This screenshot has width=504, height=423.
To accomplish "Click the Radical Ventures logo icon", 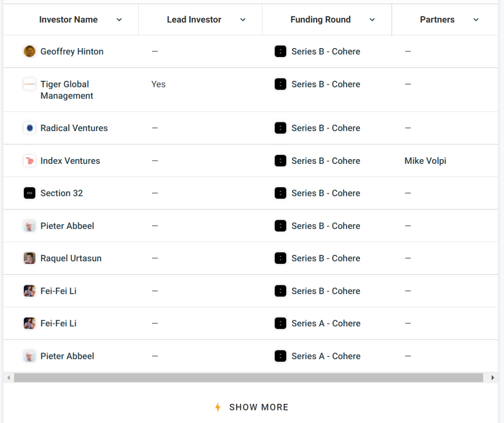I will click(x=29, y=128).
